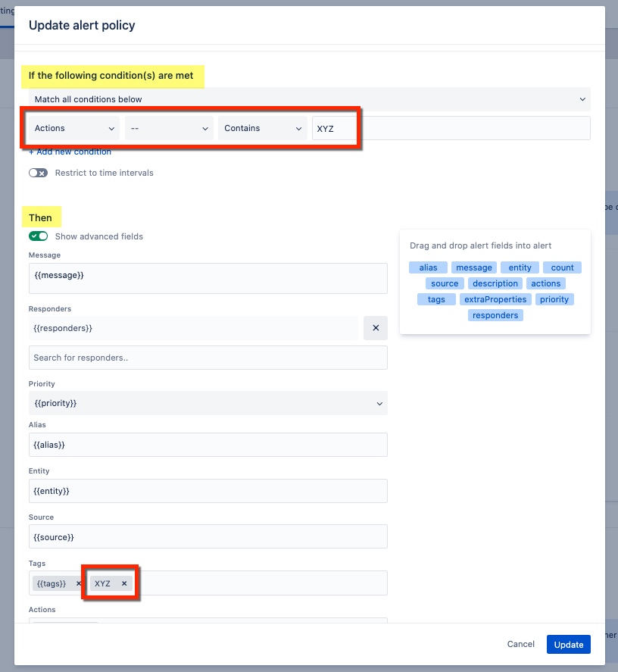Viewport: 618px width, 672px height.
Task: Select the "count" alert field chip
Action: pos(562,267)
